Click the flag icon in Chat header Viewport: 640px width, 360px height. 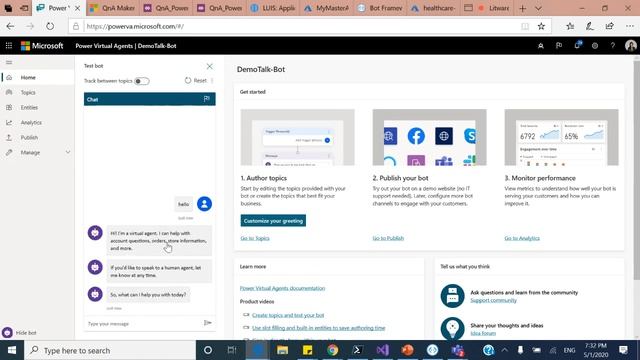(x=207, y=99)
